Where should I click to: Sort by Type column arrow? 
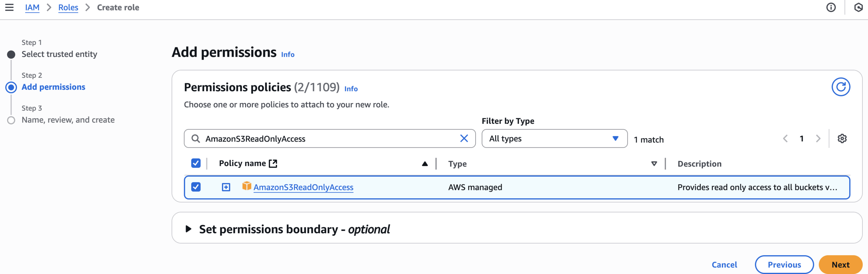[x=654, y=164]
